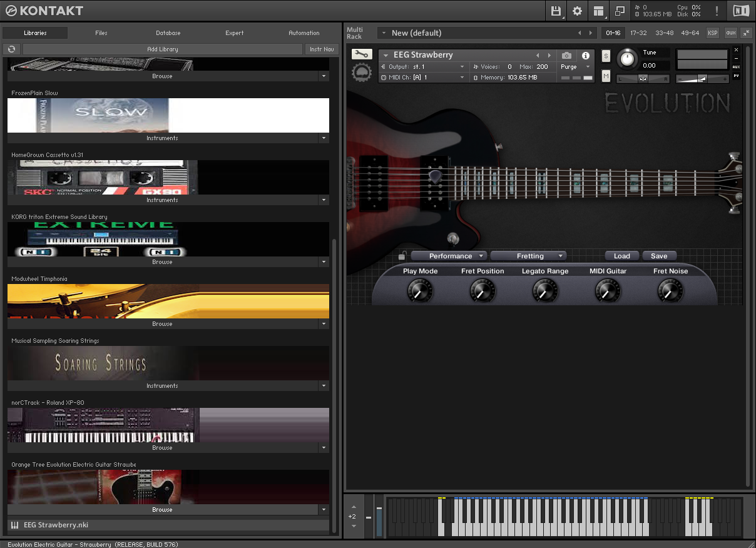Image resolution: width=756 pixels, height=548 pixels.
Task: Toggle AUX sends in instrument header
Action: (736, 67)
